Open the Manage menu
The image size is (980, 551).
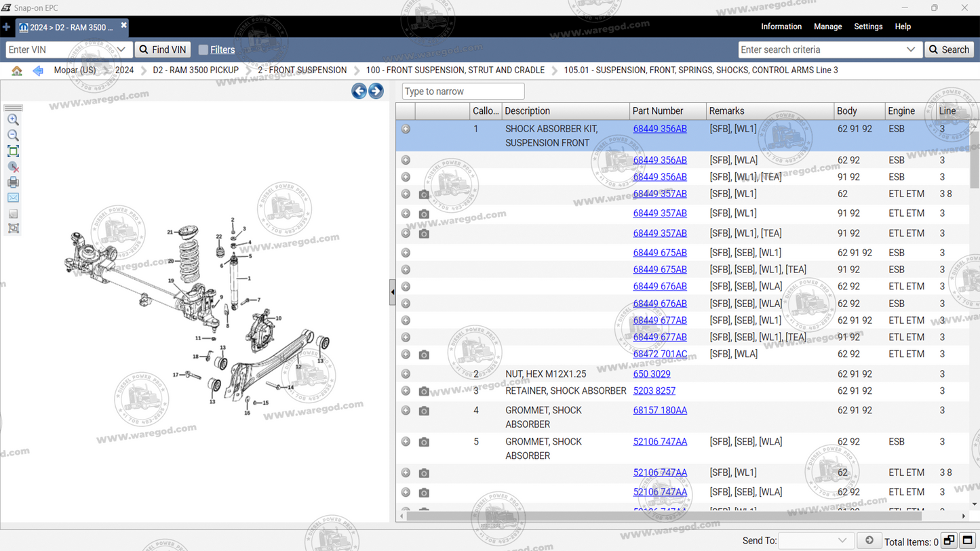tap(827, 26)
